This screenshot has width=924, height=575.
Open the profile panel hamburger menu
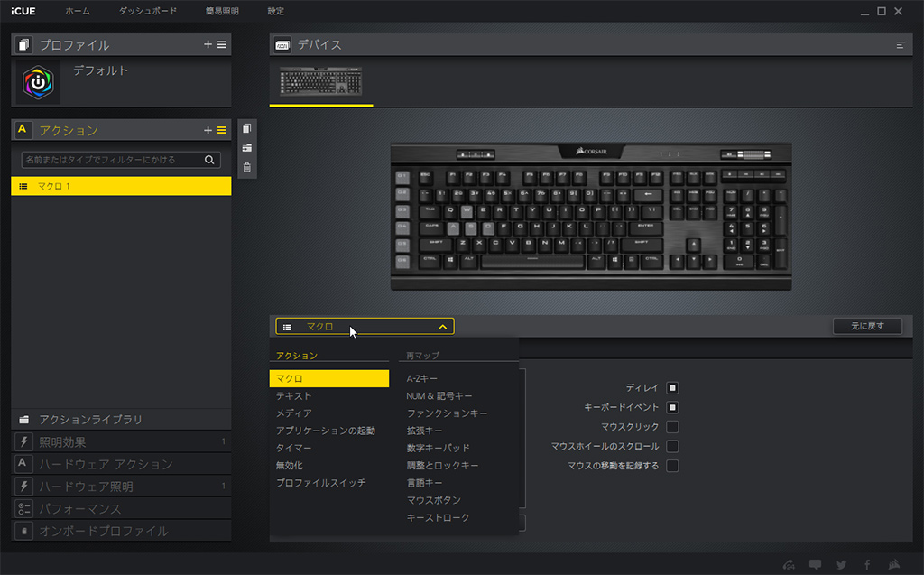[x=222, y=45]
